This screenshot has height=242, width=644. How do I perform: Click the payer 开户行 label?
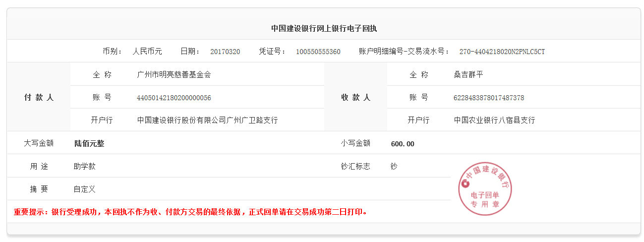click(102, 120)
